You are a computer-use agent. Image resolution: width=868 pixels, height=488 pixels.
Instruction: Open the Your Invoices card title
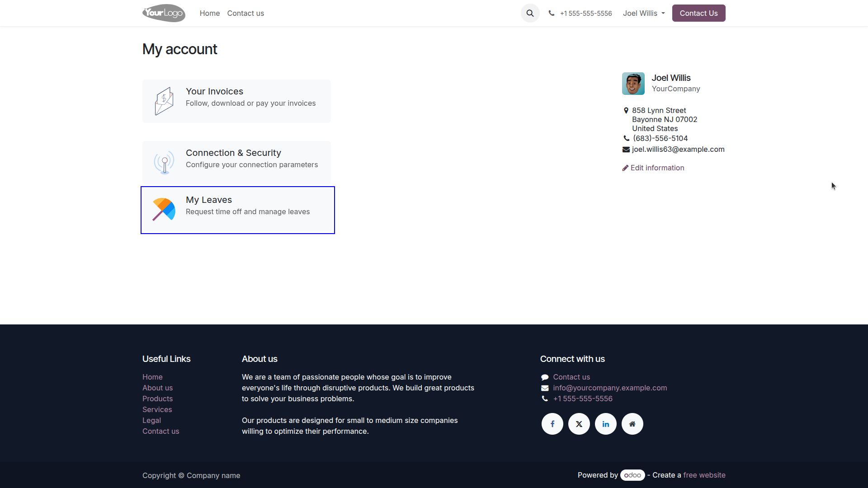point(214,91)
